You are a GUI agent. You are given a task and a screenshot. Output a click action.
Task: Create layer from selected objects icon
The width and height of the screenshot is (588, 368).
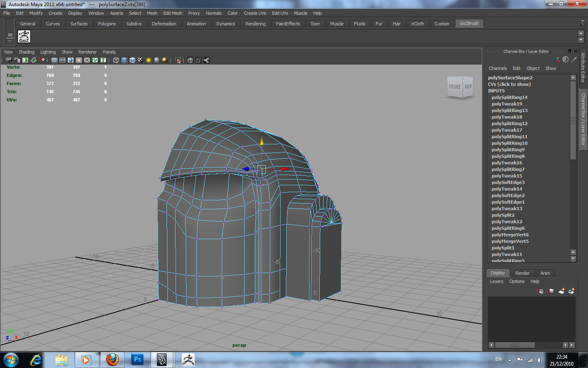[571, 291]
